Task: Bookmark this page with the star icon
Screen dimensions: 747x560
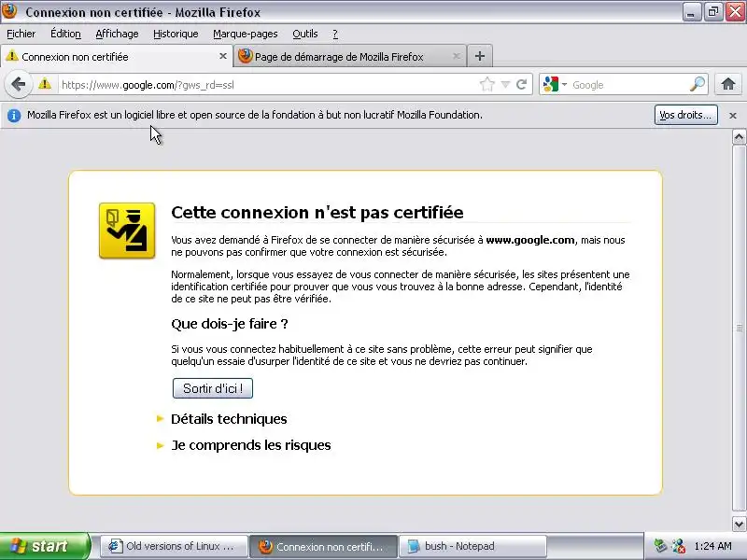Action: [486, 85]
